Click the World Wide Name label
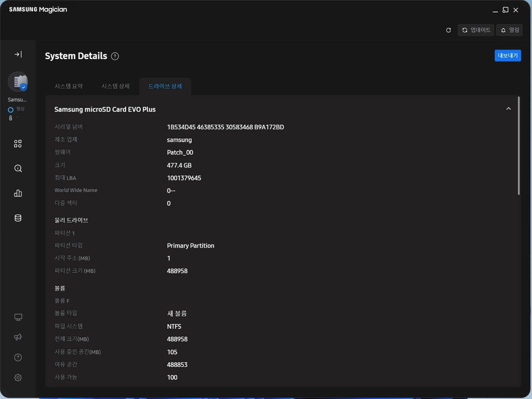This screenshot has height=399, width=532. tap(76, 190)
